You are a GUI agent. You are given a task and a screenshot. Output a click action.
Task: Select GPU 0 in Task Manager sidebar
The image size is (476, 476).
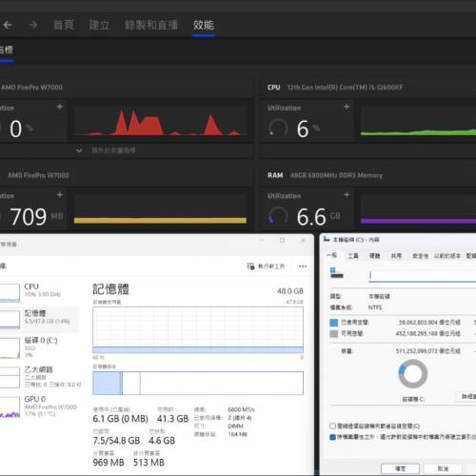coord(39,407)
